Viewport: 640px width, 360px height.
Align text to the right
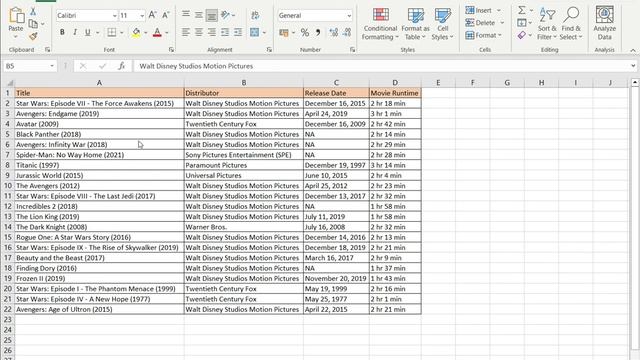coord(212,32)
